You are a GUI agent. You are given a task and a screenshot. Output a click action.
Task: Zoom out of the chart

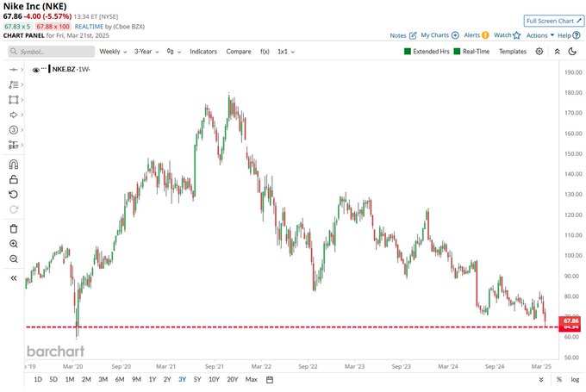(14, 259)
